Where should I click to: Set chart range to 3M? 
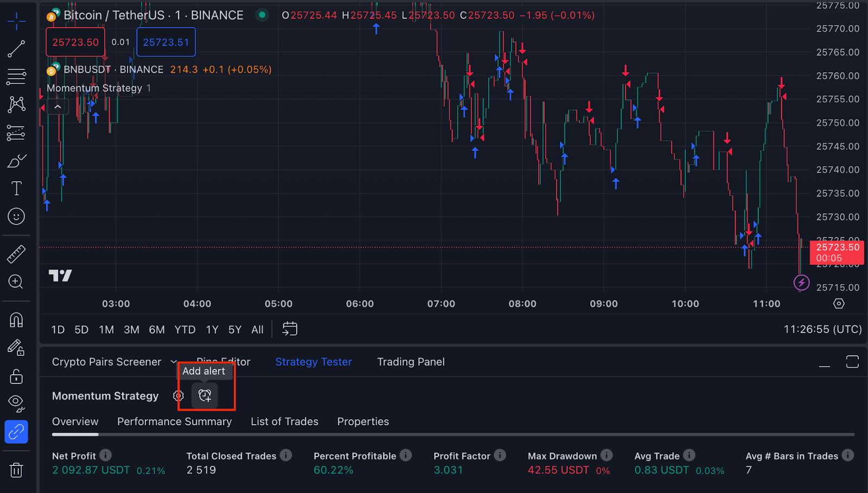(131, 330)
